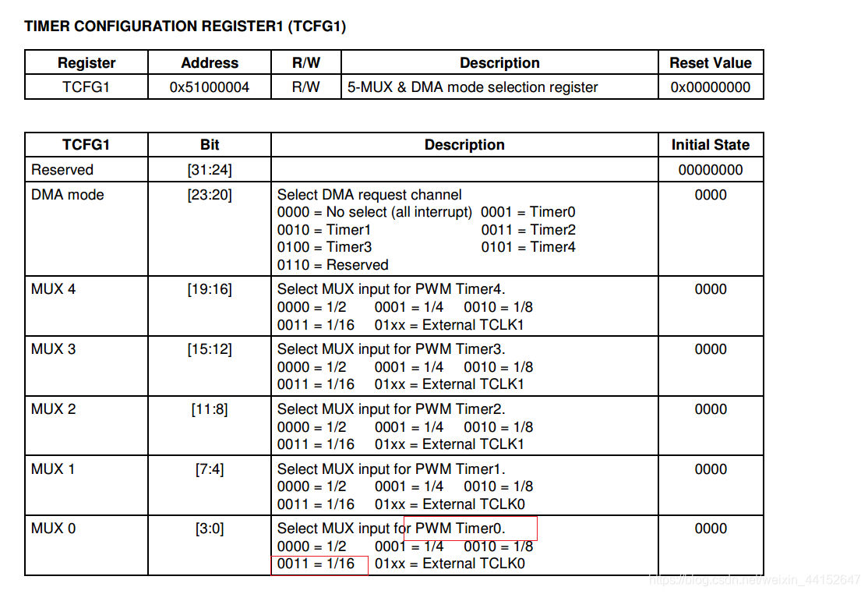Click the bit range '[11:8]'
This screenshot has width=868, height=594.
pos(210,408)
